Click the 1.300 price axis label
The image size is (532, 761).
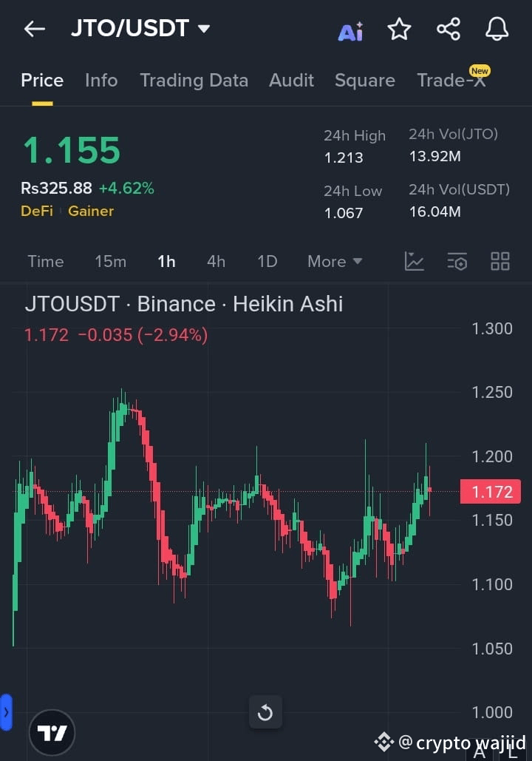[492, 328]
